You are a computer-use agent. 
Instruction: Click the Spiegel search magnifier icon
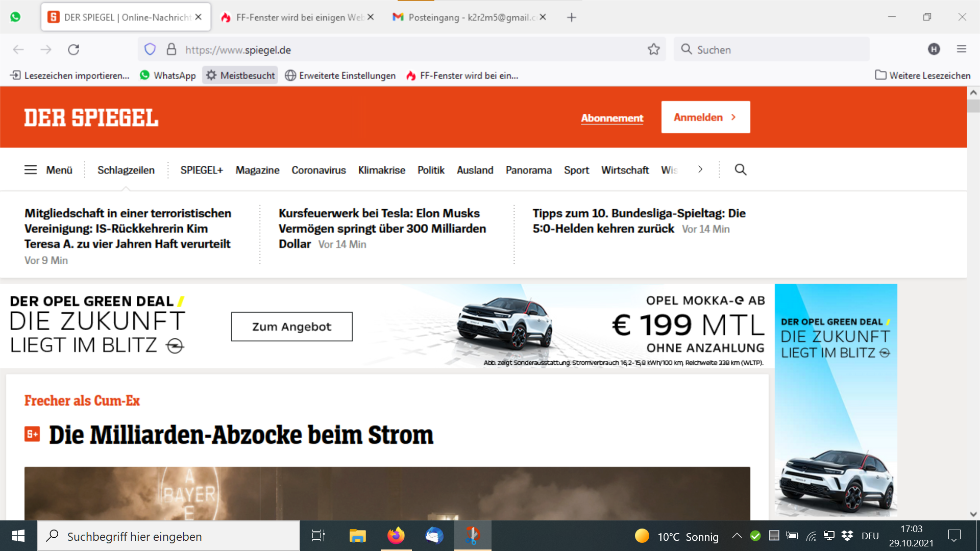point(741,170)
